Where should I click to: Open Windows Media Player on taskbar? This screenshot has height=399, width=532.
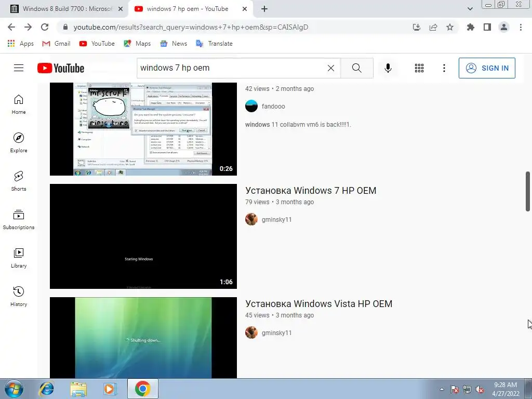[110, 389]
